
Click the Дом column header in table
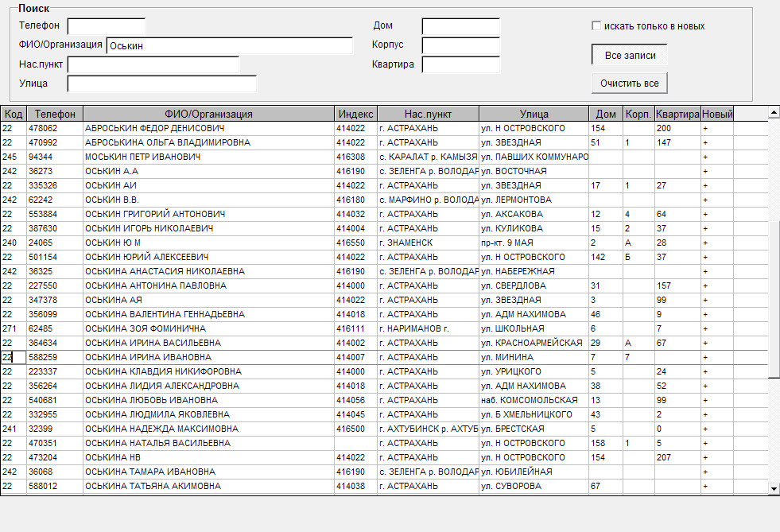[606, 114]
